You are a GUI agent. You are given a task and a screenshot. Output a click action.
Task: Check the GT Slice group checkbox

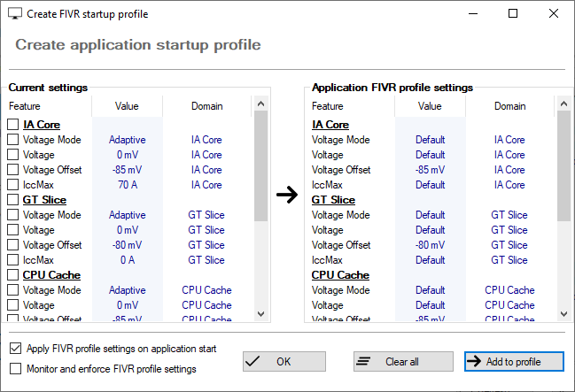pos(12,200)
